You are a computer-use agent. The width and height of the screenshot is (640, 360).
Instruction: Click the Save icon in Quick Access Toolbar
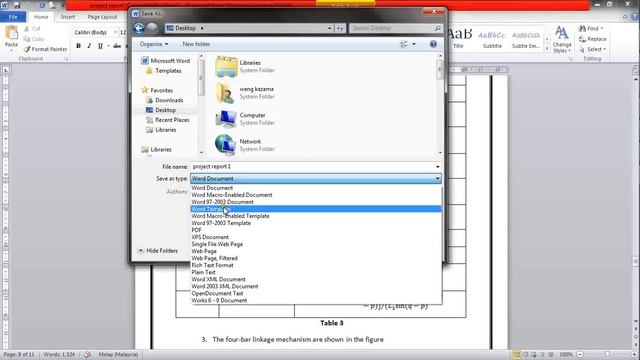pyautogui.click(x=17, y=5)
